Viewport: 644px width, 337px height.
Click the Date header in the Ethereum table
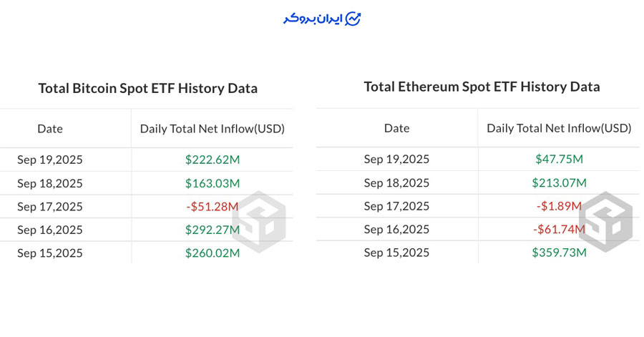click(x=396, y=128)
